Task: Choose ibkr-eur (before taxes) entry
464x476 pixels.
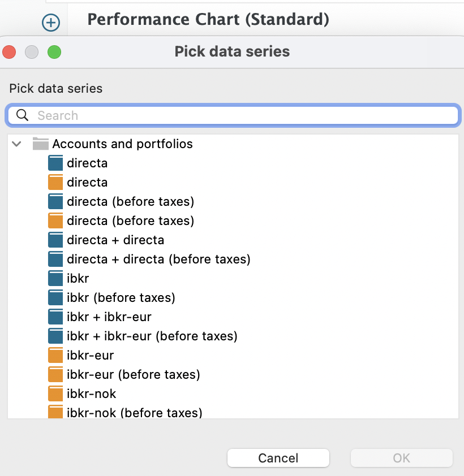Action: click(x=133, y=375)
